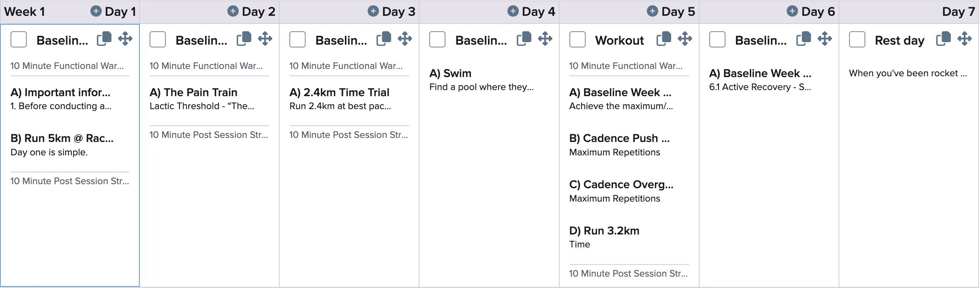Click the plus icon beside Day 4
The width and height of the screenshot is (980, 288).
coord(513,11)
